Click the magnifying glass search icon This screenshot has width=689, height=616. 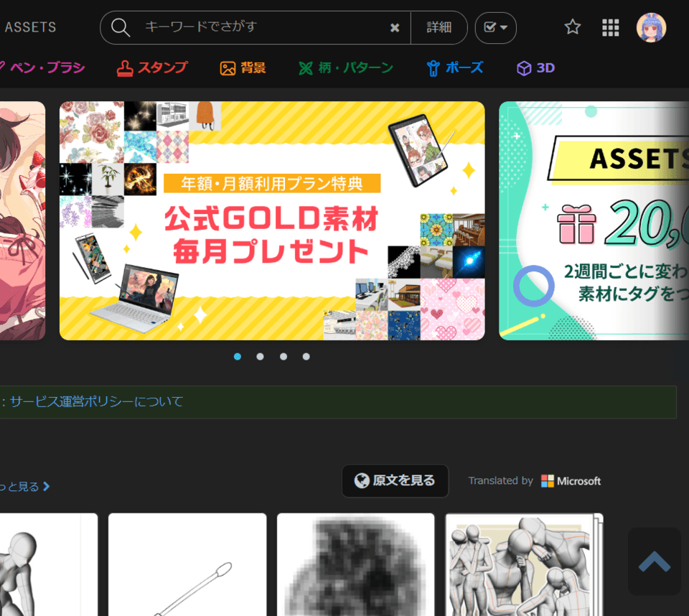121,27
